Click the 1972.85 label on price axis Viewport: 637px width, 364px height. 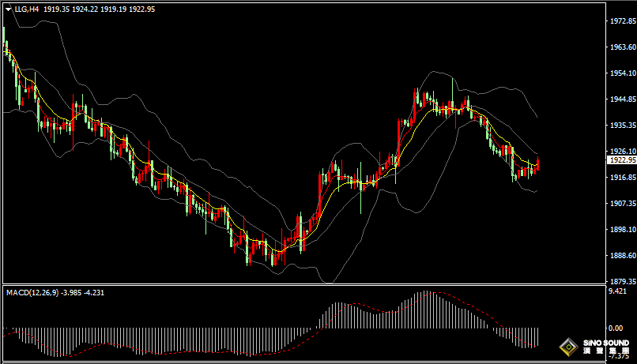tap(621, 21)
